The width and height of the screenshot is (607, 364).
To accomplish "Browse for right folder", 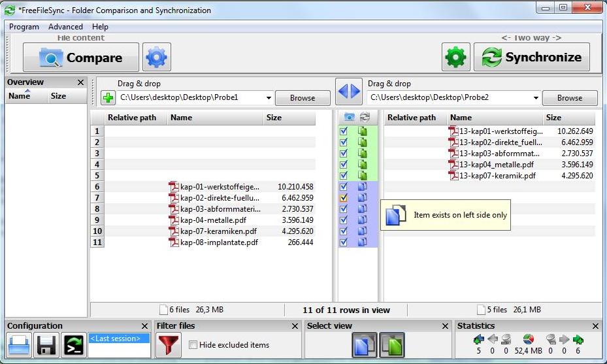I will (570, 98).
